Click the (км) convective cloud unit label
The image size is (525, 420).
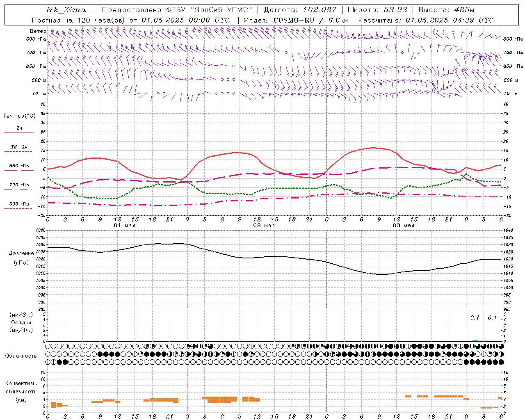[22, 399]
